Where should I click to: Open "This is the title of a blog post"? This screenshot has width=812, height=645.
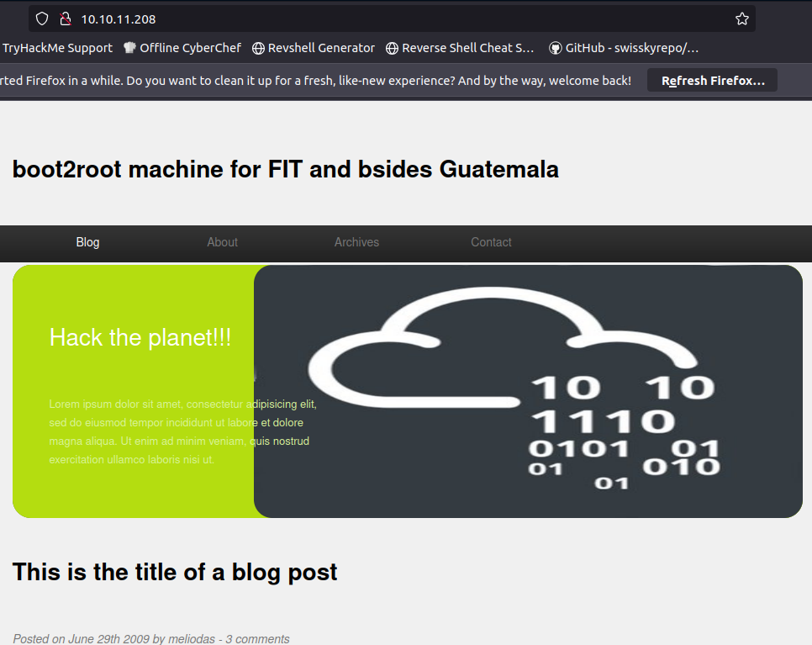175,572
